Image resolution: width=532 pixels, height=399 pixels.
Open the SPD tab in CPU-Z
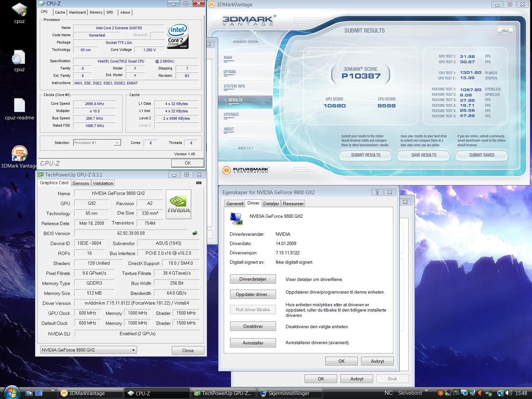110,12
